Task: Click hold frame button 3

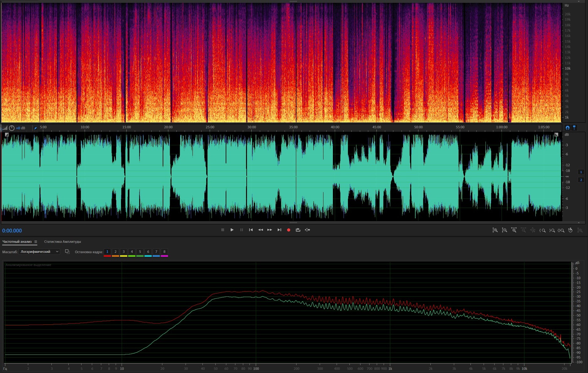Action: 123,252
